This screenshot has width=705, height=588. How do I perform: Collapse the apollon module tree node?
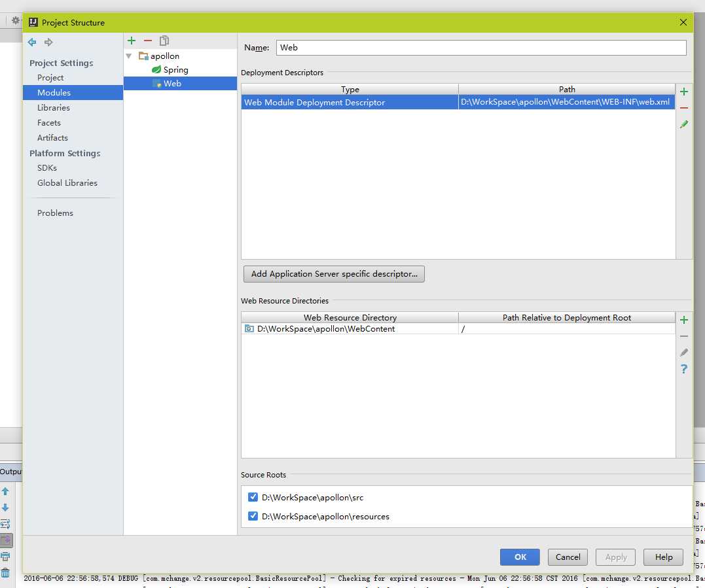coord(129,56)
